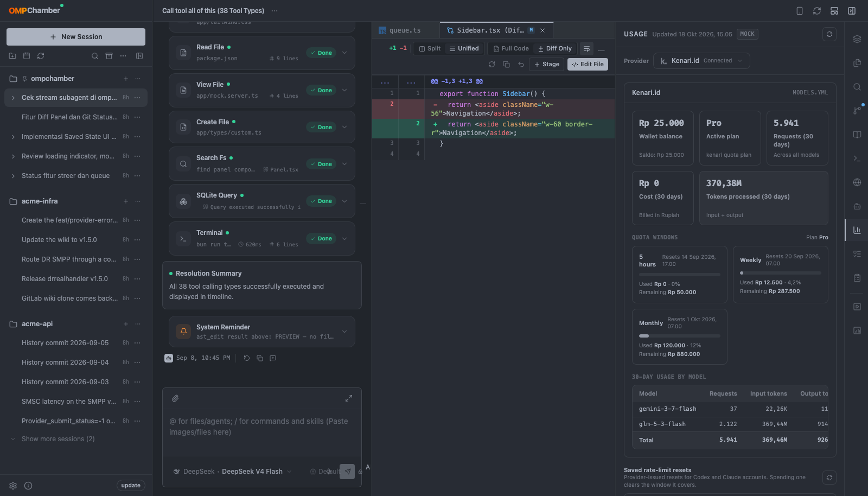Collapse the left sidebar panel icon
The height and width of the screenshot is (496, 868).
(139, 56)
